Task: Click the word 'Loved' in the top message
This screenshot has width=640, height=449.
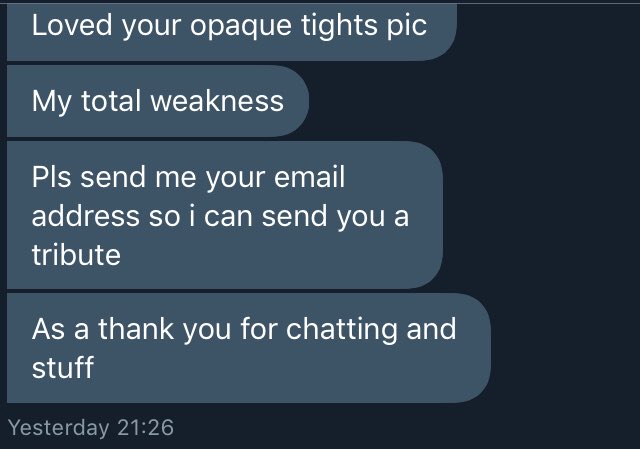Action: tap(72, 25)
